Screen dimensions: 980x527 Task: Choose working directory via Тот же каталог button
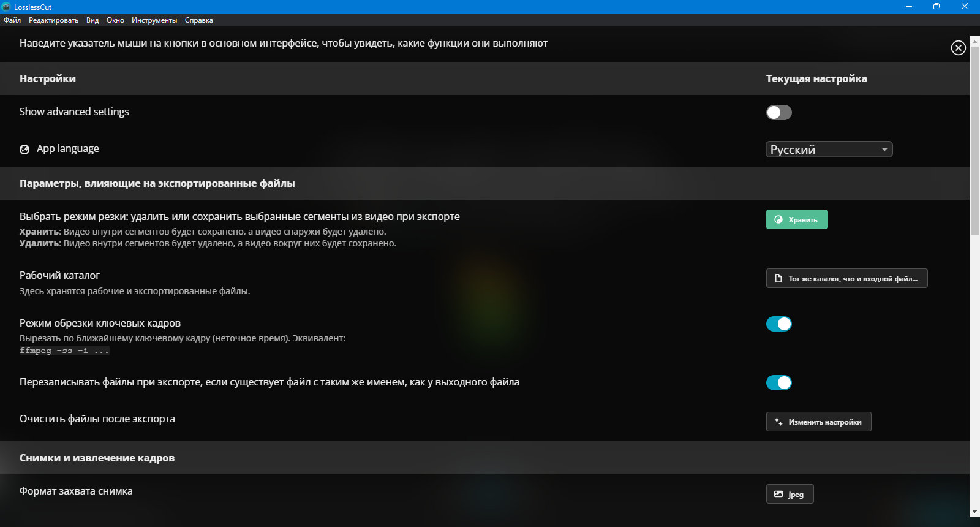pyautogui.click(x=847, y=278)
